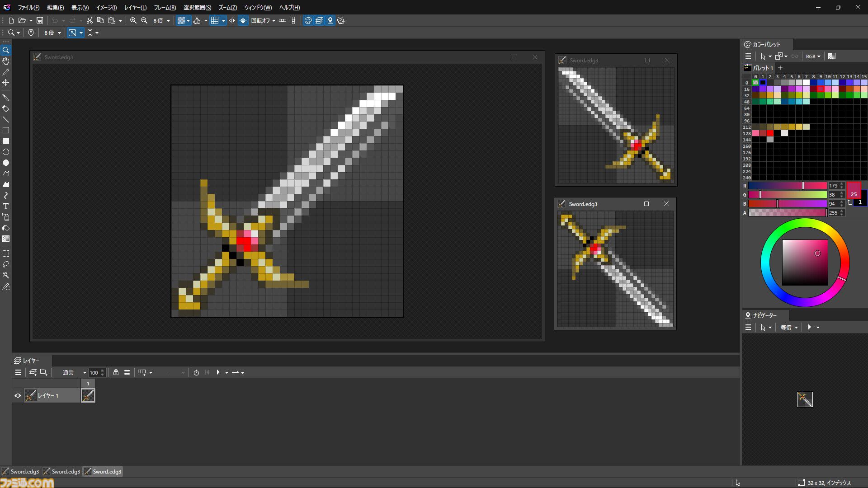Select the hand pan tool
Image resolution: width=868 pixels, height=488 pixels.
click(x=6, y=61)
